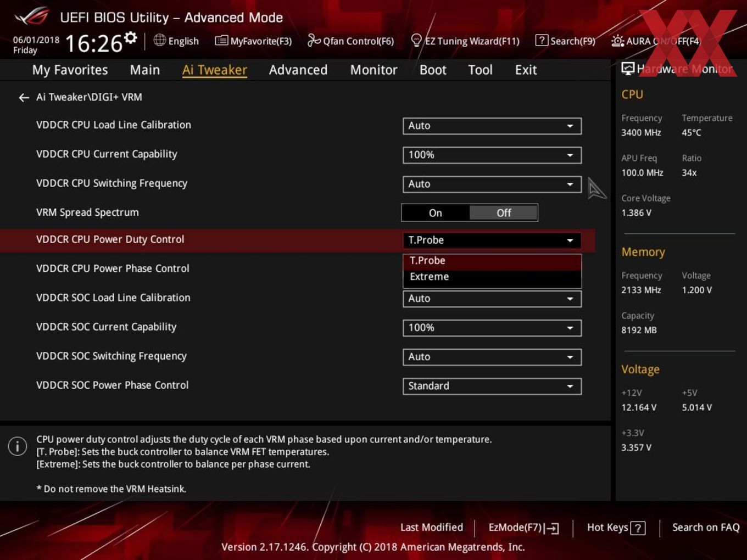Set VRM Spread Spectrum to Off
This screenshot has width=747, height=560.
tap(504, 213)
